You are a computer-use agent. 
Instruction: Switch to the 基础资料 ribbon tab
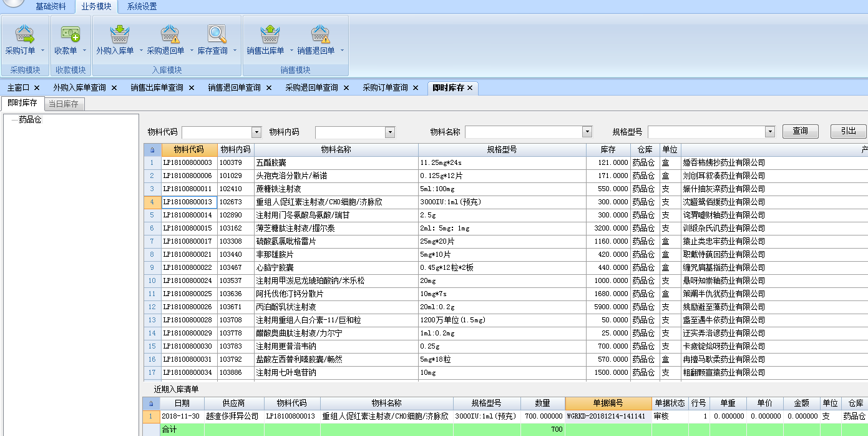tap(51, 7)
